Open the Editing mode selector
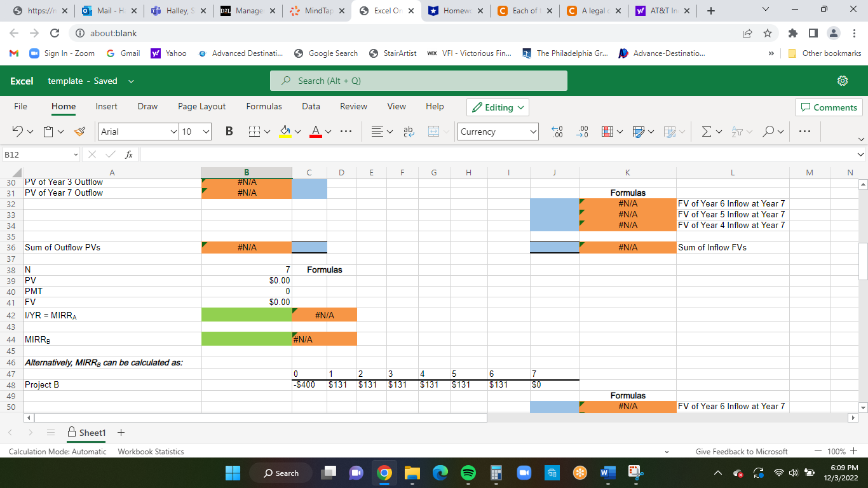Viewport: 868px width, 488px height. coord(498,107)
